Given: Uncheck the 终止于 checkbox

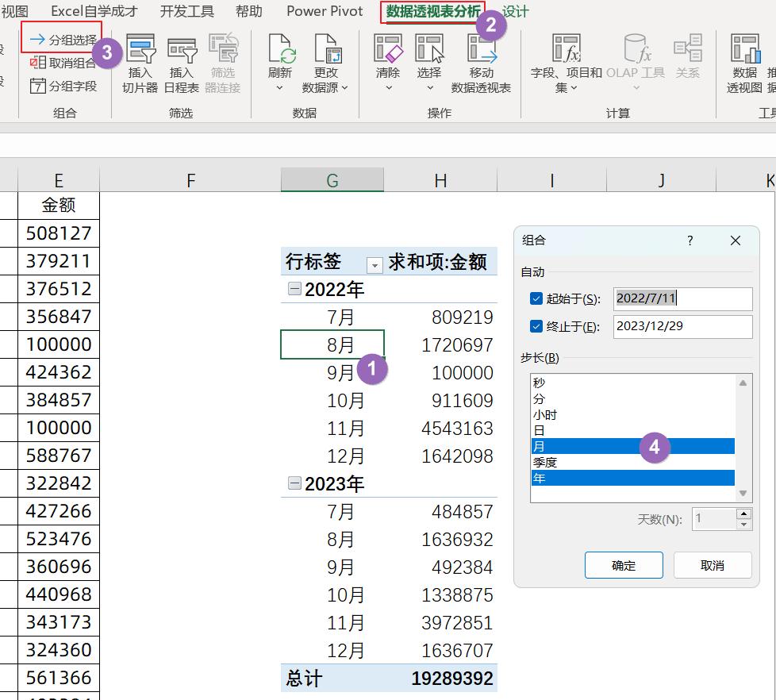Looking at the screenshot, I should tap(536, 326).
